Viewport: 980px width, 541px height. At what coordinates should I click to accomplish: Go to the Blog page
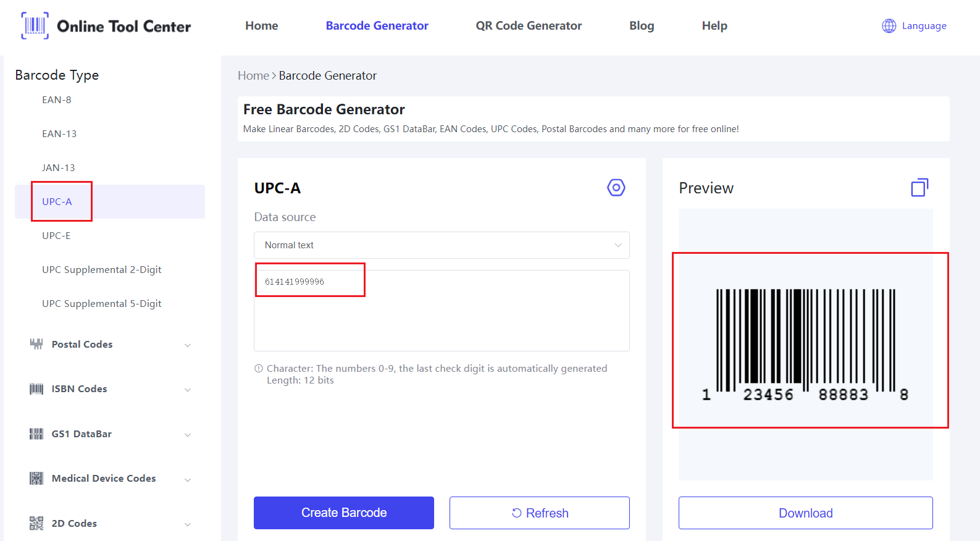click(642, 26)
